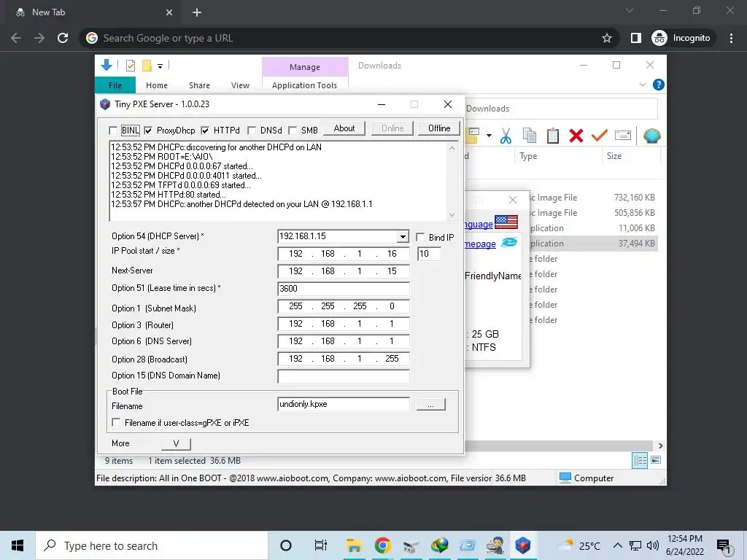Open the File tab in Explorer
Viewport: 747px width, 560px height.
tap(115, 85)
